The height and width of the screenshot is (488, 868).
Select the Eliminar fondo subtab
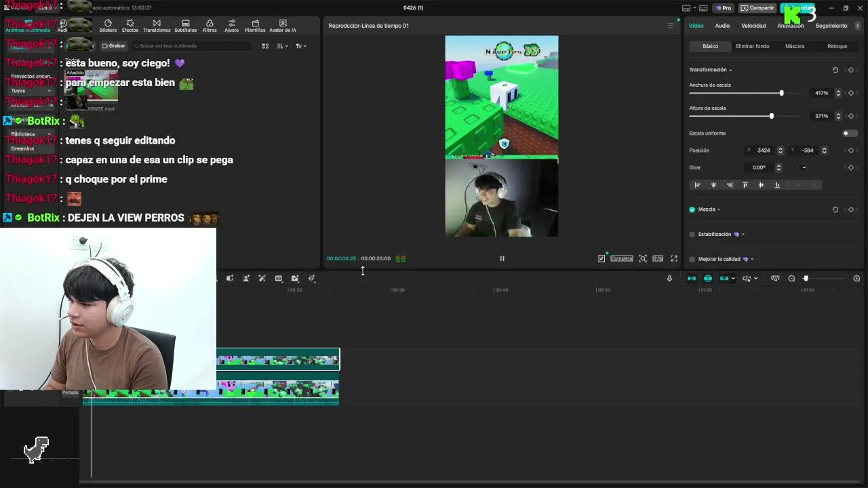point(752,46)
